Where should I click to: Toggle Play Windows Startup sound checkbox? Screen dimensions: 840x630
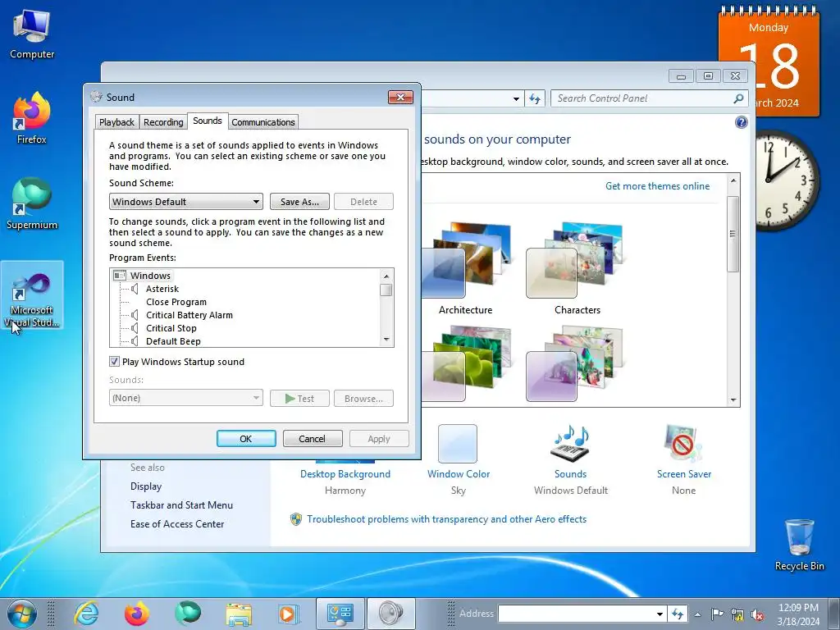tap(114, 361)
